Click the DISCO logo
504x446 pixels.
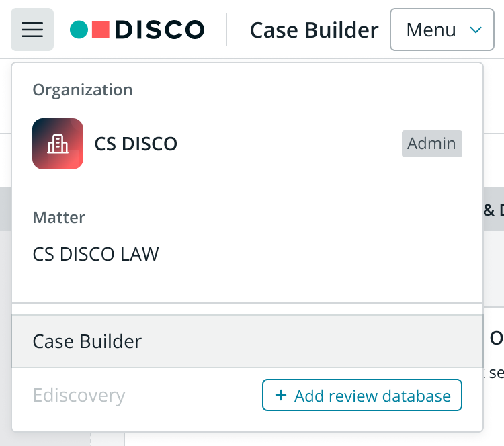tap(137, 30)
